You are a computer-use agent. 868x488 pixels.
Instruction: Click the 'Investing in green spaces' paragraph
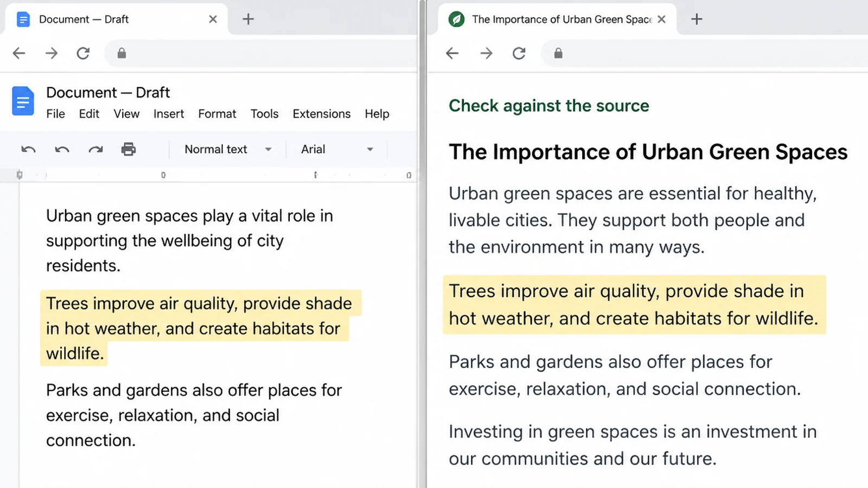pos(633,445)
